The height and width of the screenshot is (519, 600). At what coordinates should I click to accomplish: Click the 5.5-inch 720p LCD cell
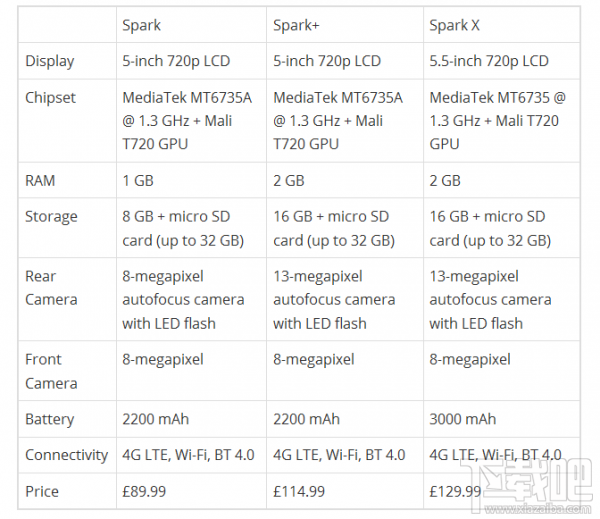(489, 61)
